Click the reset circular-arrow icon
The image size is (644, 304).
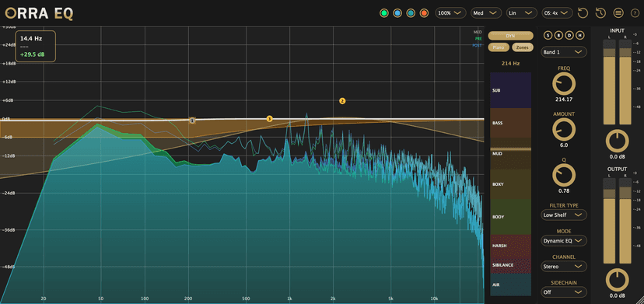[583, 13]
